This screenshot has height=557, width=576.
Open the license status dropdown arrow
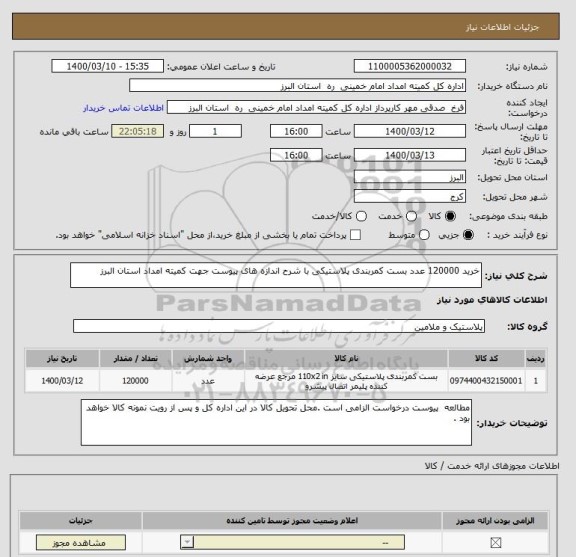click(187, 542)
